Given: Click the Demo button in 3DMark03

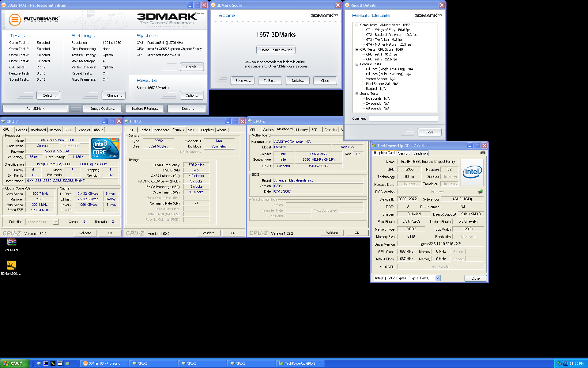Looking at the screenshot, I should pos(187,109).
